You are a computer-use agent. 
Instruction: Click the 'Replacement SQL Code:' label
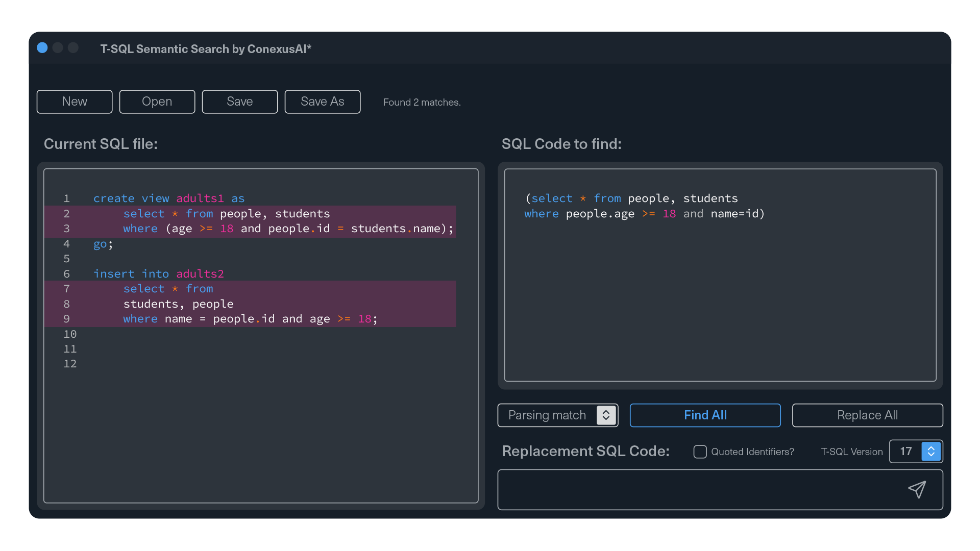tap(585, 451)
